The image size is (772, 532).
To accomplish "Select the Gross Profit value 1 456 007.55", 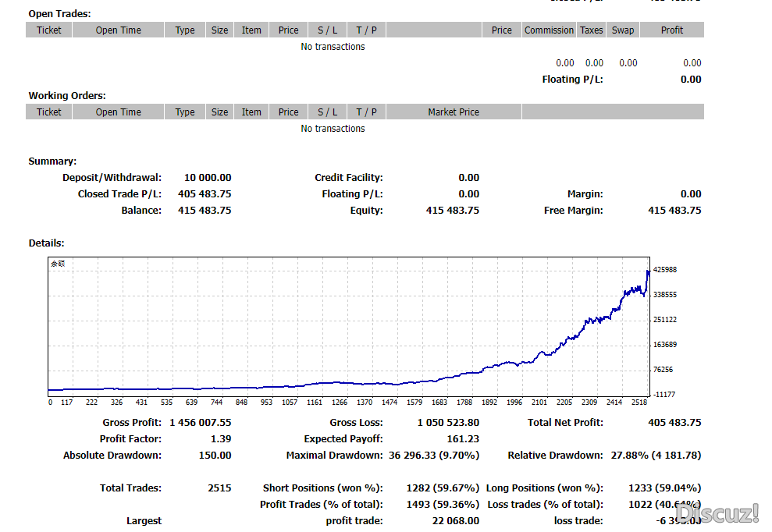I will [x=201, y=422].
